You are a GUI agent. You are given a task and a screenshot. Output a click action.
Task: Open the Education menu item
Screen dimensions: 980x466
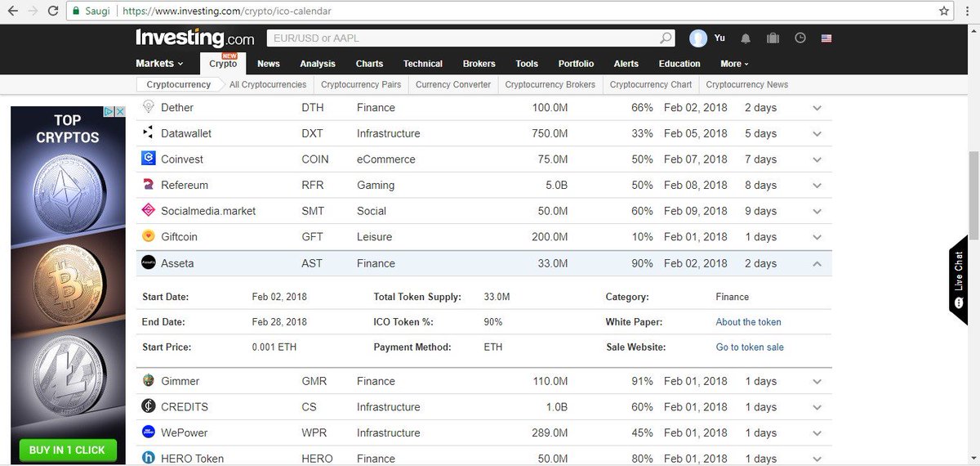coord(679,64)
